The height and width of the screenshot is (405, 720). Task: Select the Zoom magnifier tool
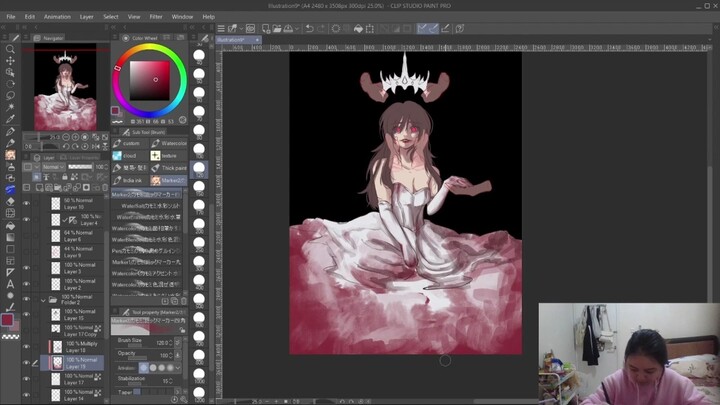[10, 49]
